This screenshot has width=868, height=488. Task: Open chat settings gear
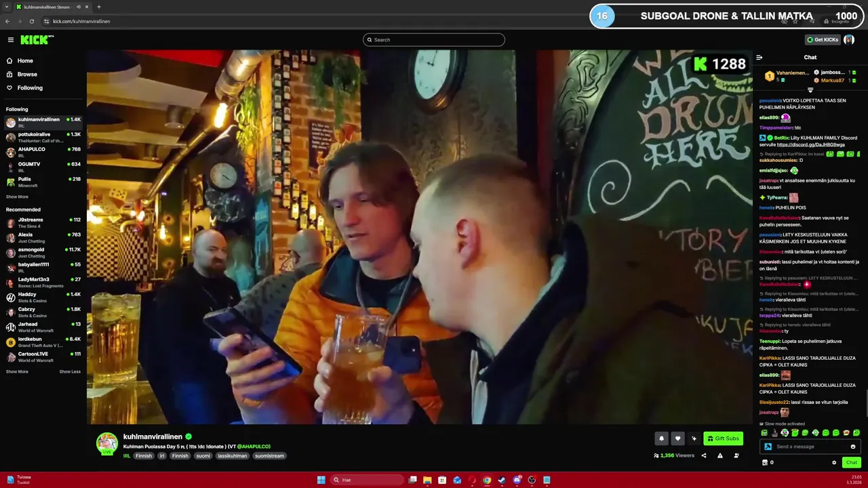(834, 463)
